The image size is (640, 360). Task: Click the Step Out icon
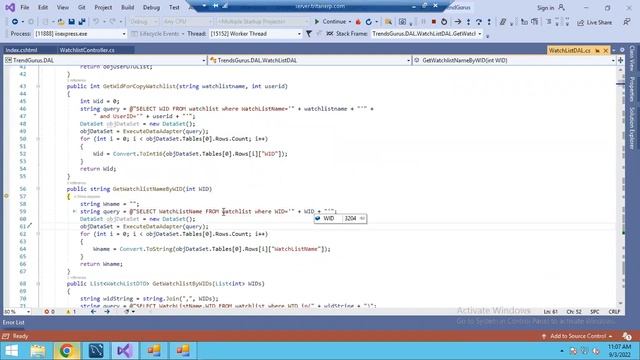point(489,22)
